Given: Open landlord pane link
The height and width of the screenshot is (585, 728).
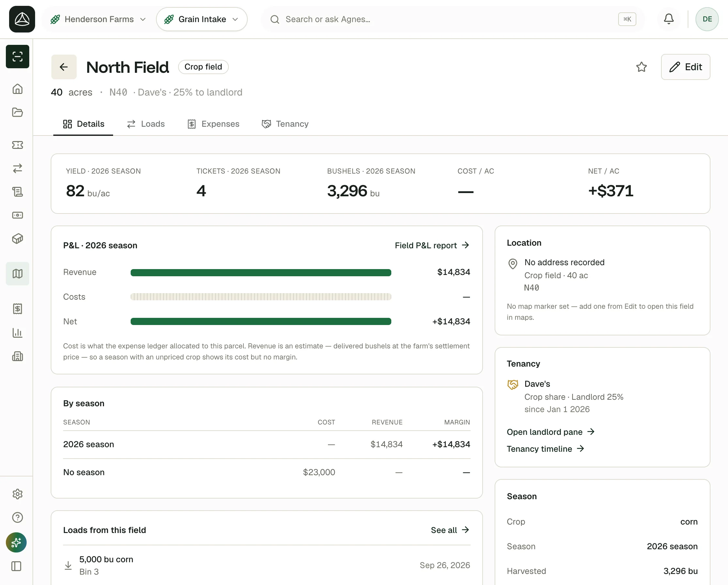Looking at the screenshot, I should (x=551, y=432).
